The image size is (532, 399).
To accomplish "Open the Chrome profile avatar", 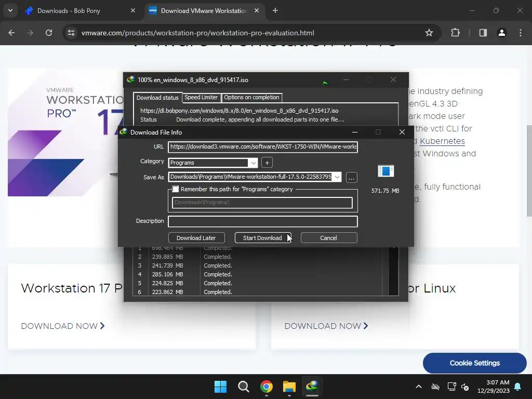I will tap(502, 33).
